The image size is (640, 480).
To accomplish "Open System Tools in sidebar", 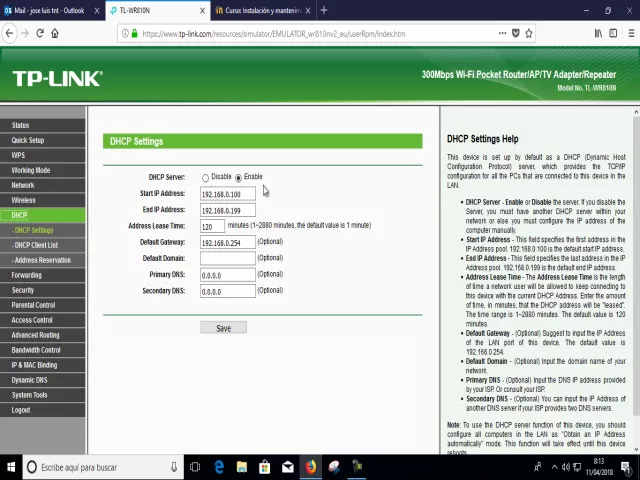I will (x=43, y=395).
